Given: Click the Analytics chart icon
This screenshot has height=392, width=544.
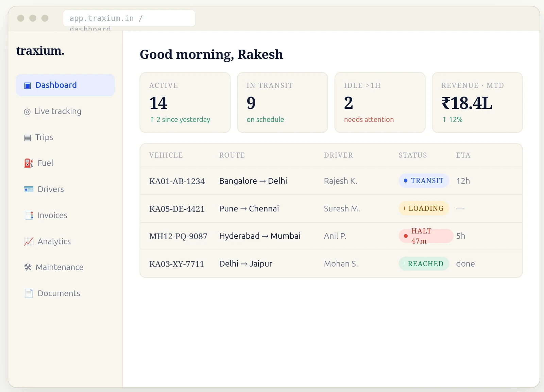Looking at the screenshot, I should coord(29,241).
